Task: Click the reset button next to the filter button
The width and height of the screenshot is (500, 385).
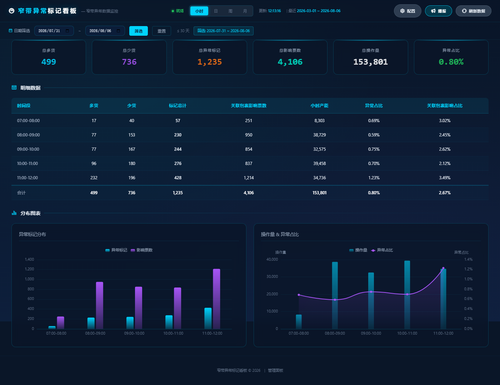Action: pyautogui.click(x=162, y=31)
